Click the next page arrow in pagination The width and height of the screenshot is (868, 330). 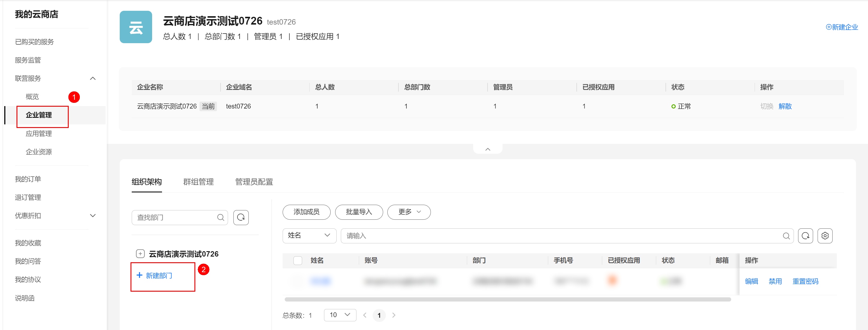point(394,315)
